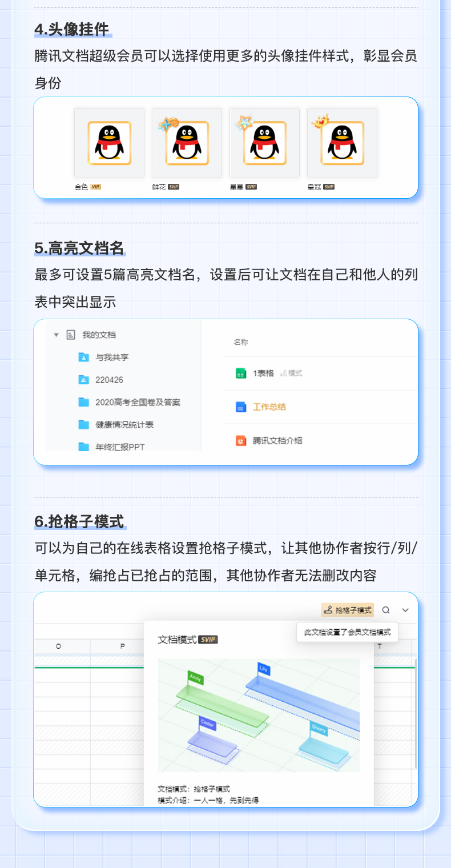Click the search magnifier icon
Image resolution: width=451 pixels, height=868 pixels.
(386, 610)
